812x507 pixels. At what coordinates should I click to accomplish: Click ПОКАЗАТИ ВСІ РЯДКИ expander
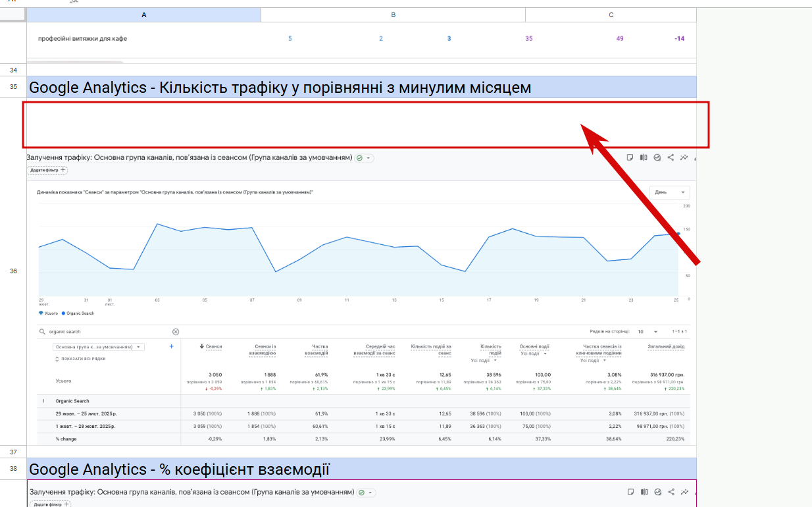pos(80,359)
